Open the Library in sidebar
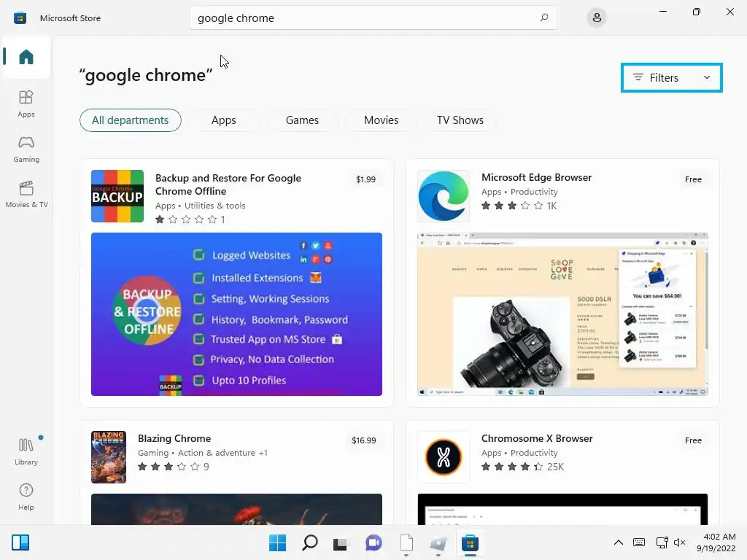This screenshot has width=747, height=560. (26, 451)
